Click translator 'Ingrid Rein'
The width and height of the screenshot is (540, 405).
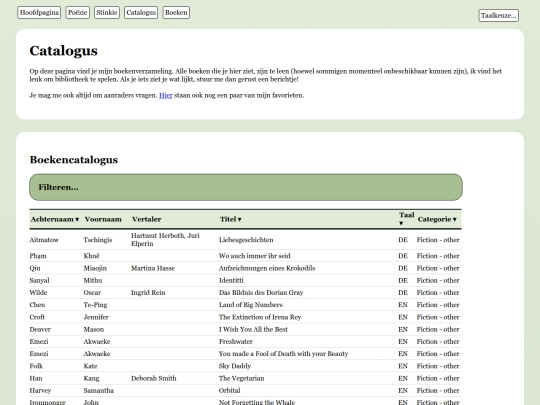pos(148,293)
